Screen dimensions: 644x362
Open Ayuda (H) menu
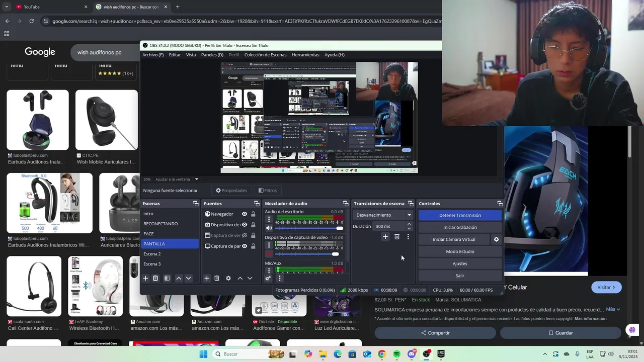pyautogui.click(x=335, y=55)
